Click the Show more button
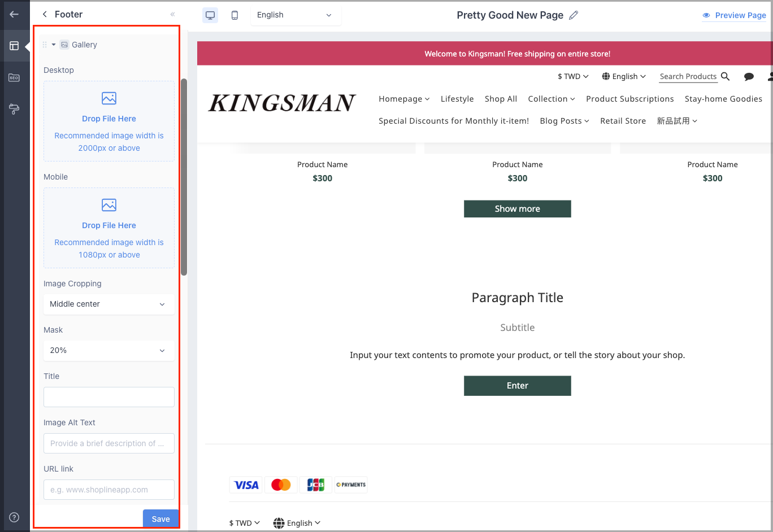Screen dimensions: 773x532 517,208
